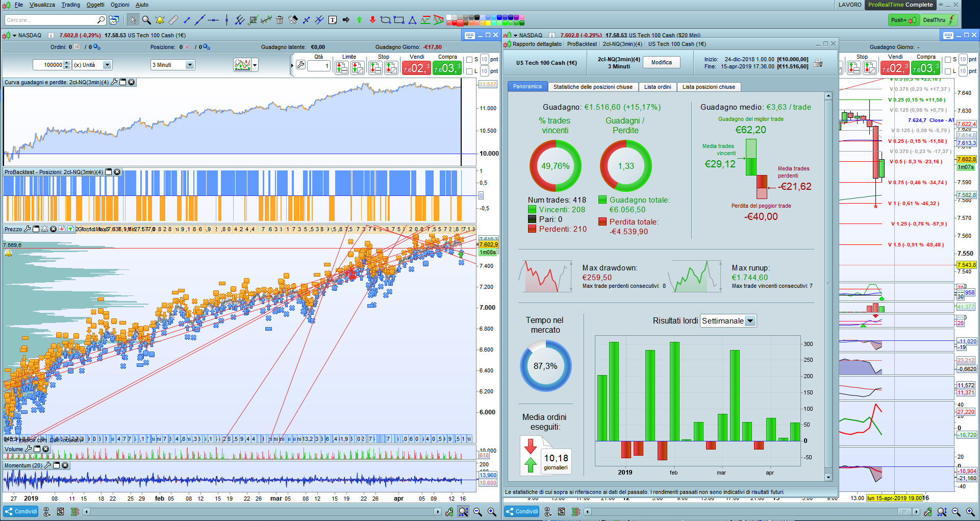Increase the 100000 units stepper value
The width and height of the screenshot is (980, 521).
point(66,63)
